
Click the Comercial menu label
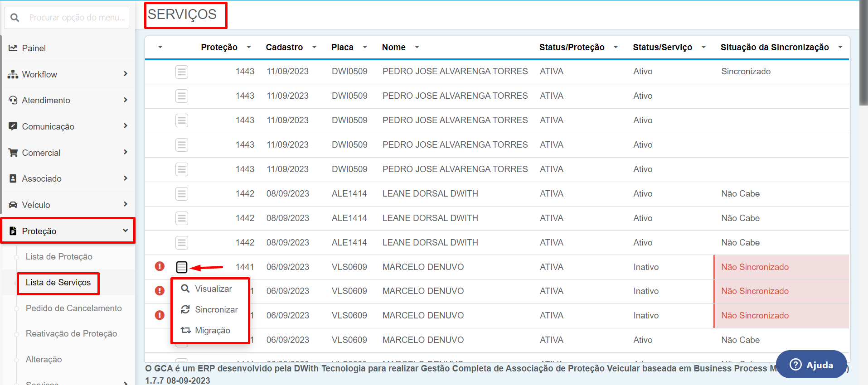pos(41,153)
